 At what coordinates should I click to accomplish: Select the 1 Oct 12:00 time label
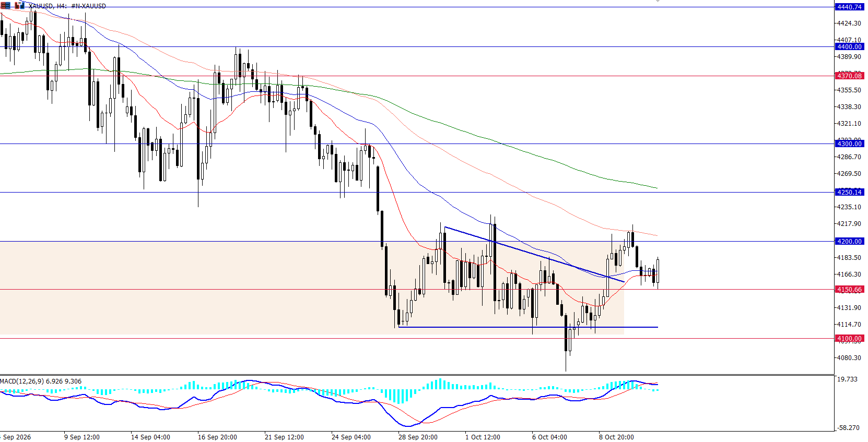tap(483, 437)
